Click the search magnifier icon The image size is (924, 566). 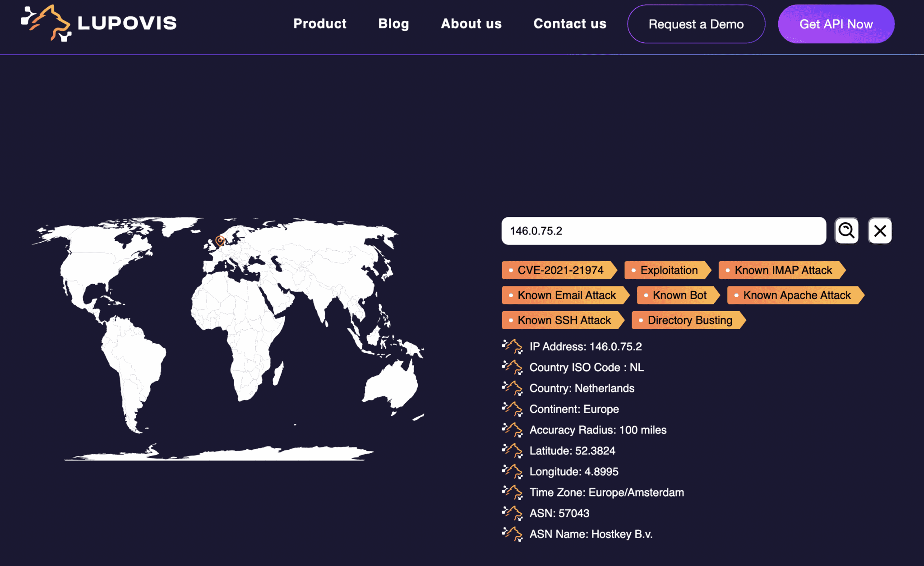click(847, 231)
